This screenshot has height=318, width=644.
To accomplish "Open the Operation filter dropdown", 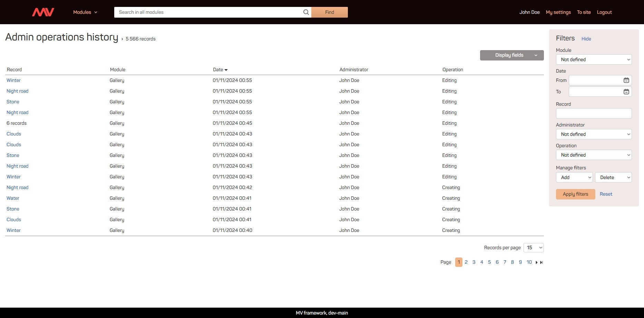I will pyautogui.click(x=594, y=155).
